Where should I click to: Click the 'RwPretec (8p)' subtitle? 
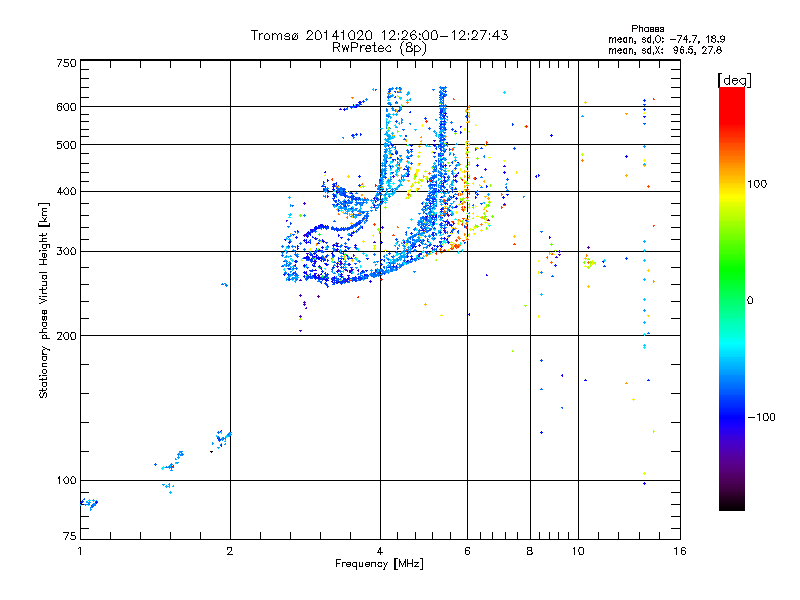pyautogui.click(x=379, y=48)
